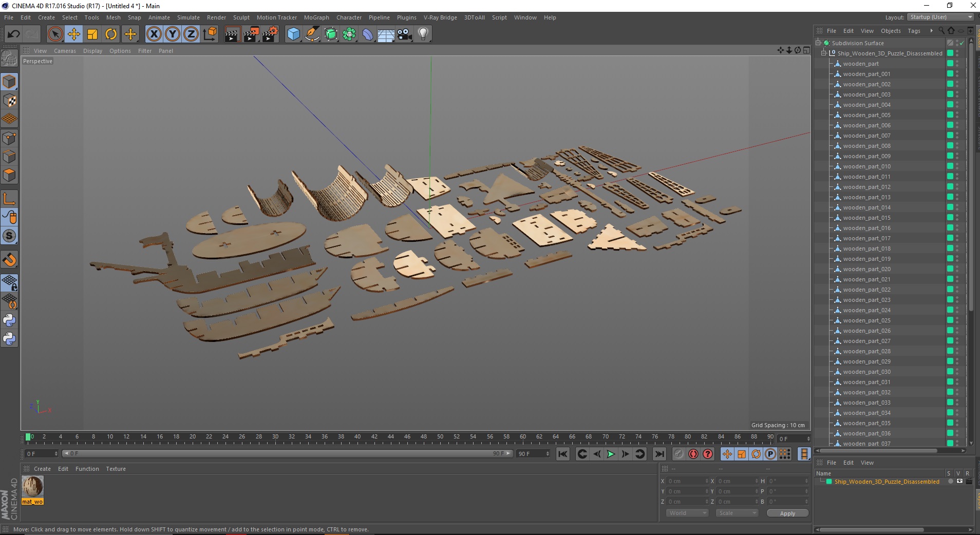Select the mat_wo material thumbnail

click(x=32, y=486)
